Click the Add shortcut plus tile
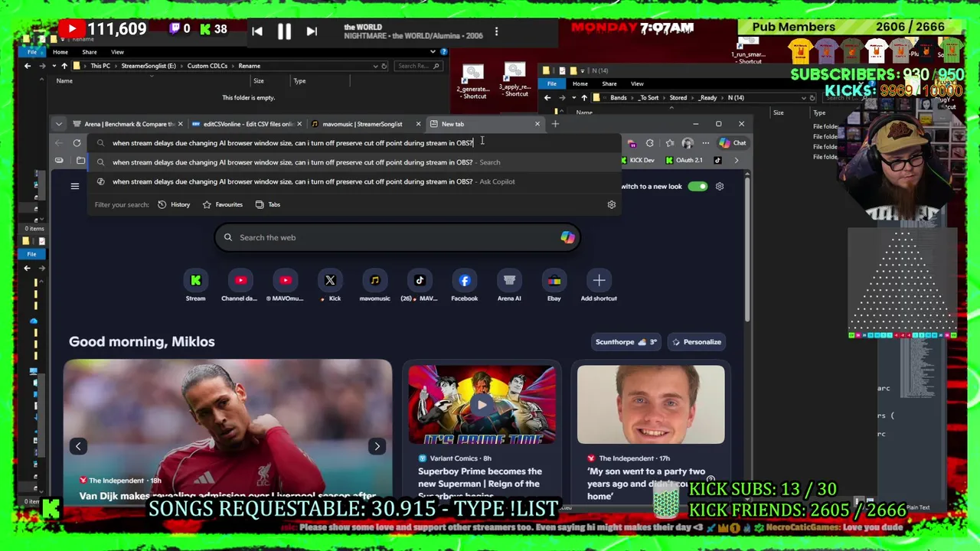The height and width of the screenshot is (551, 980). tap(599, 286)
